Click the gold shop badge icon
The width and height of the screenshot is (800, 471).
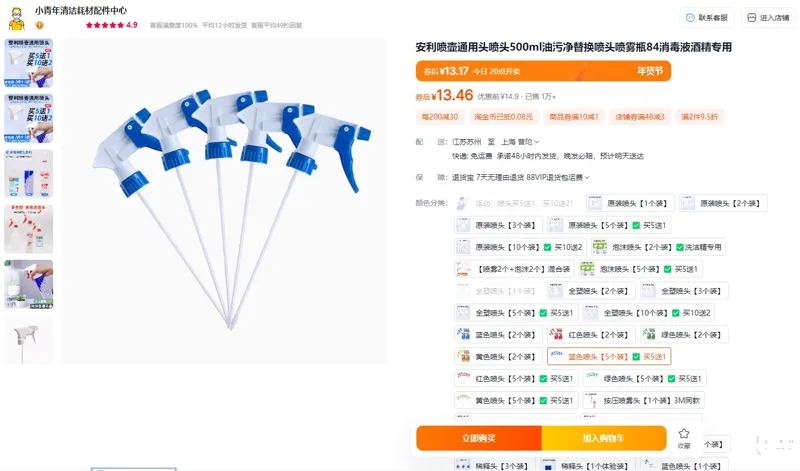point(40,25)
